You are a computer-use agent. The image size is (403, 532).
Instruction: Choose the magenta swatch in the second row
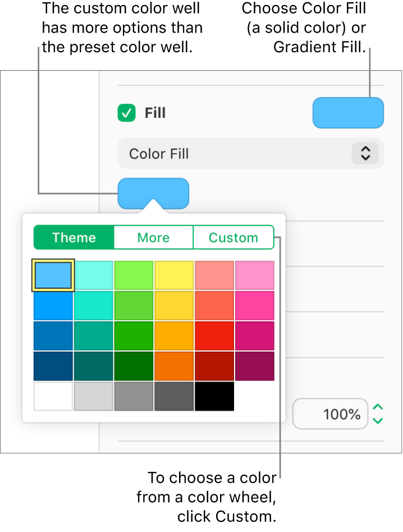click(x=255, y=305)
